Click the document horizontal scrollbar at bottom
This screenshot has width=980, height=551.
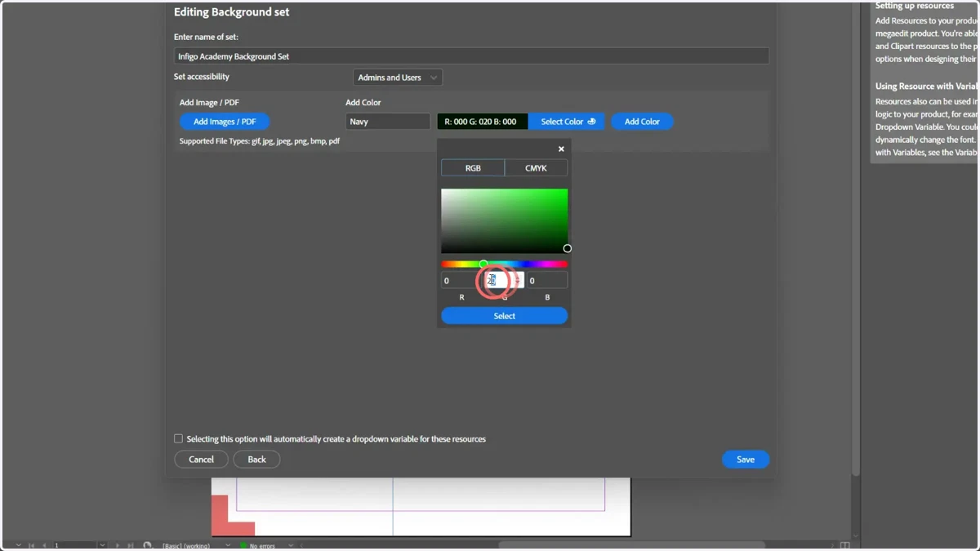631,545
